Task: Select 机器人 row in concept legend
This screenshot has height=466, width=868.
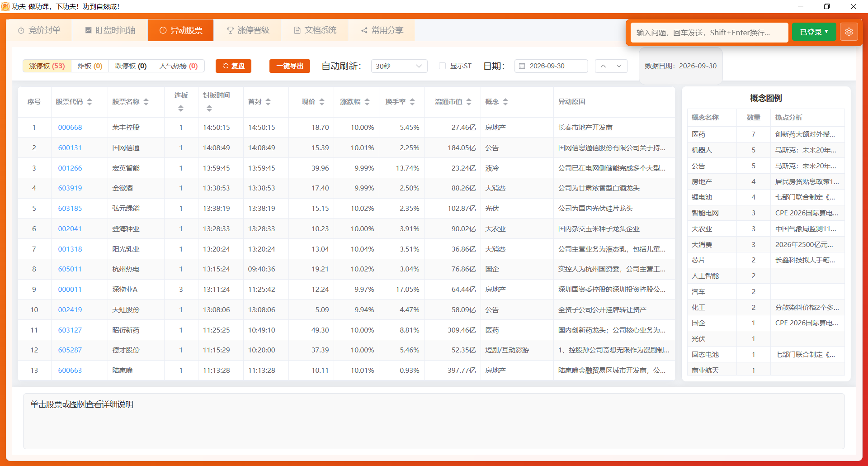Action: (x=766, y=150)
